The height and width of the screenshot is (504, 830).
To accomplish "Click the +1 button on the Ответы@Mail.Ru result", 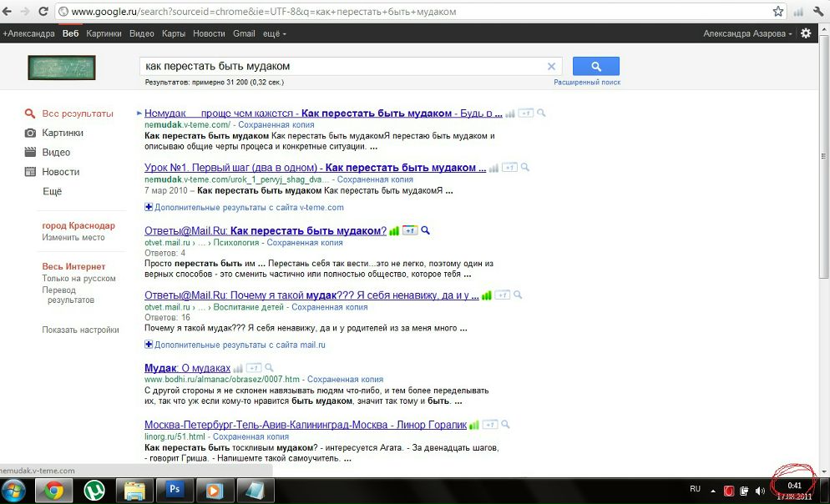I will 410,230.
